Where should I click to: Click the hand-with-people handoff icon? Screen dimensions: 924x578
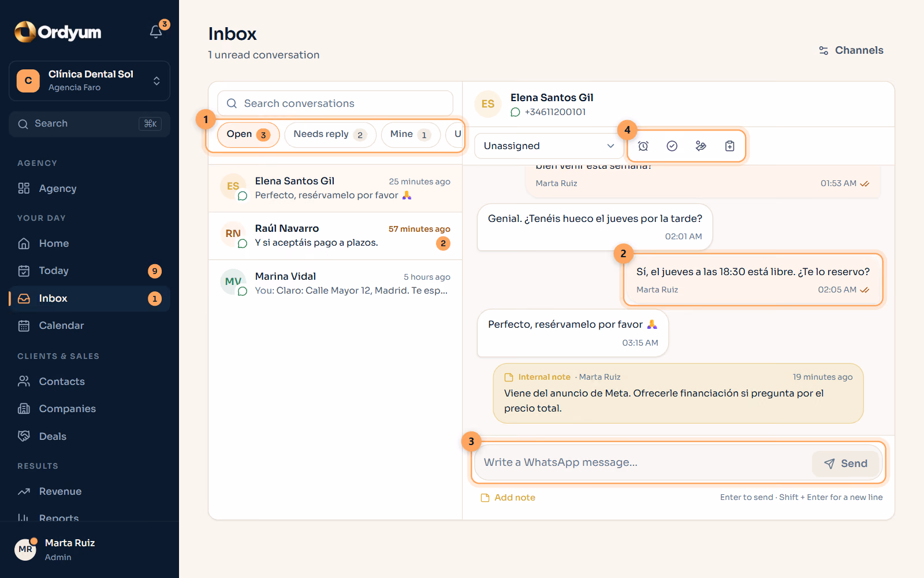pyautogui.click(x=701, y=146)
